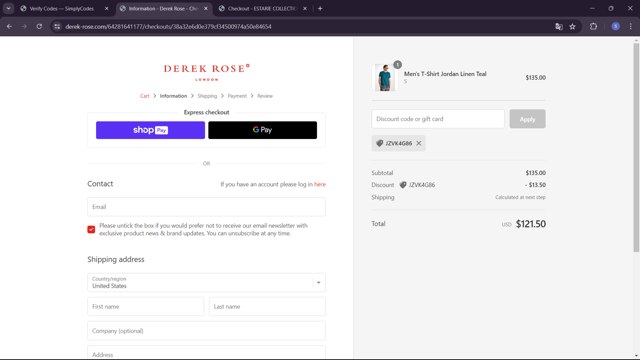640x360 pixels.
Task: Click the quantity badge on product image
Action: pyautogui.click(x=398, y=64)
